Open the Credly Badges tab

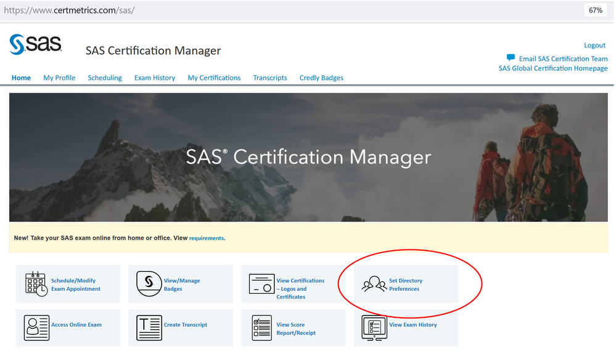[321, 78]
